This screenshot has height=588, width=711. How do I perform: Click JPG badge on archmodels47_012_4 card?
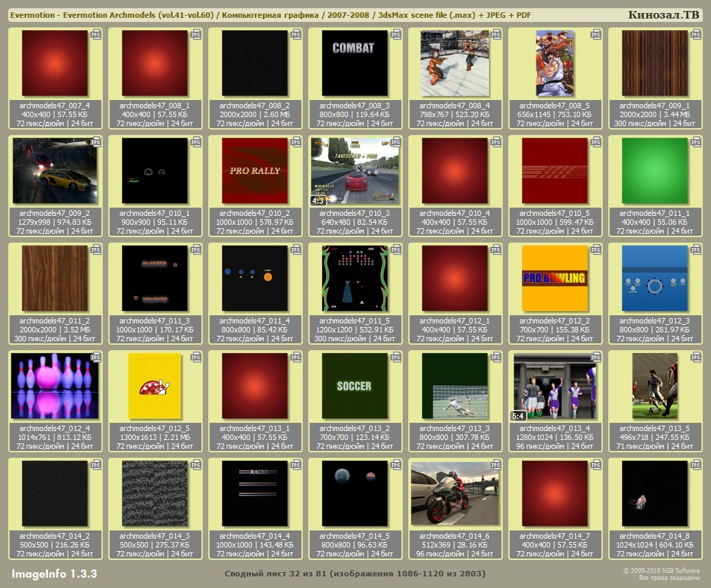coord(96,358)
